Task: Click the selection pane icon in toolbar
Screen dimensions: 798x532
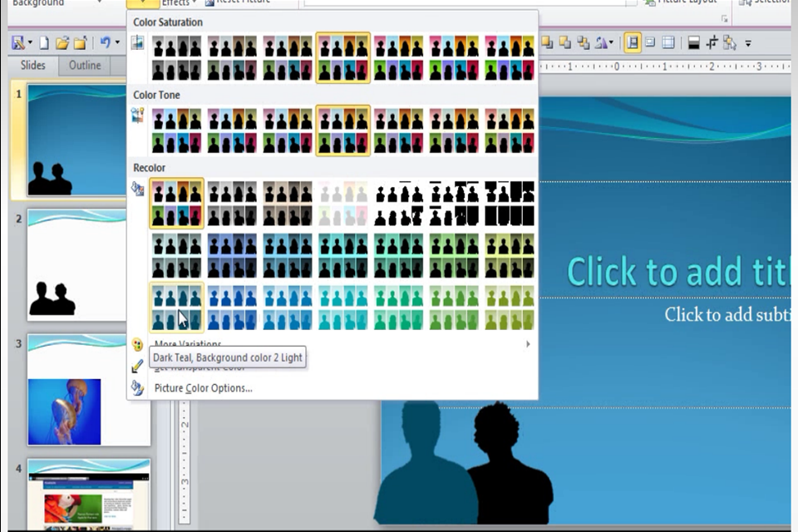Action: click(729, 42)
